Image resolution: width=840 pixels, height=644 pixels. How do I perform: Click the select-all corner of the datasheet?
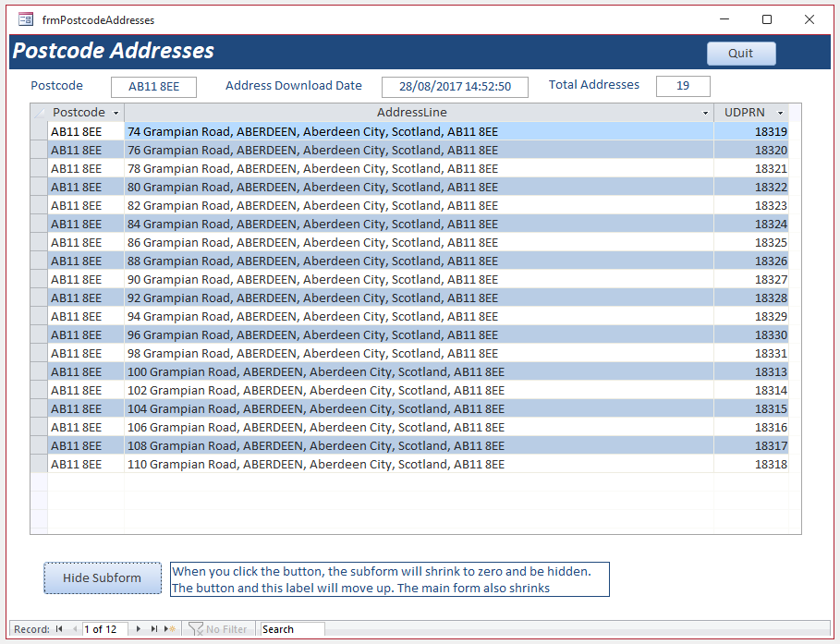coord(39,113)
